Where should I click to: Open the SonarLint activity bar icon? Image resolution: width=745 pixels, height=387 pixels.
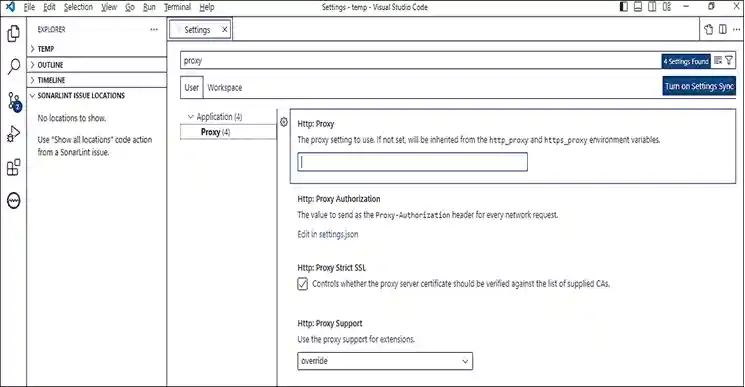pos(14,200)
